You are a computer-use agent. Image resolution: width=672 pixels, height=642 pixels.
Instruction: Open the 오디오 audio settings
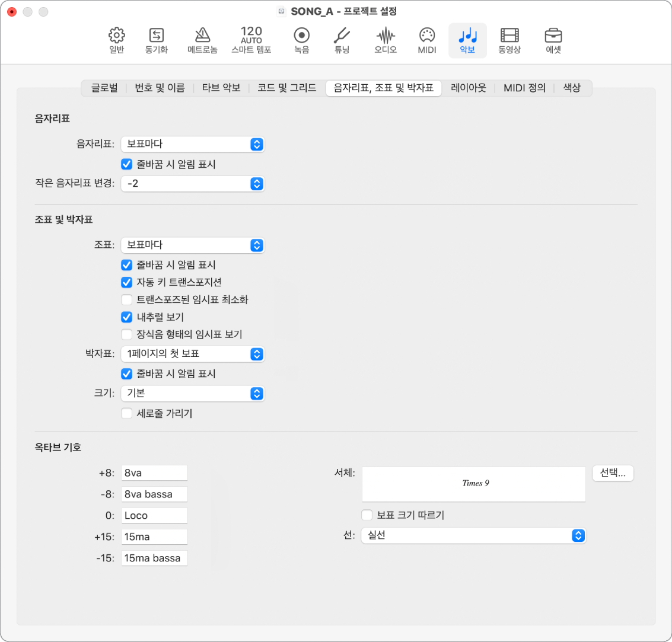click(386, 41)
